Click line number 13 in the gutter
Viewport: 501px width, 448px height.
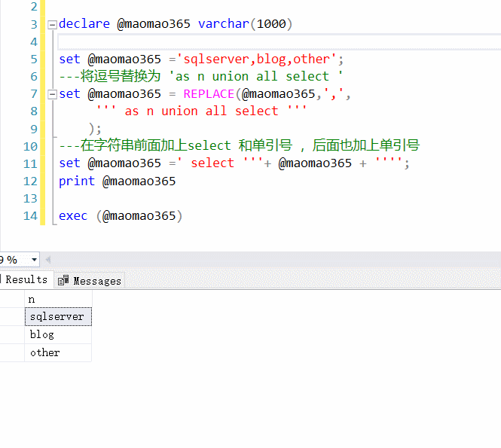pos(30,199)
